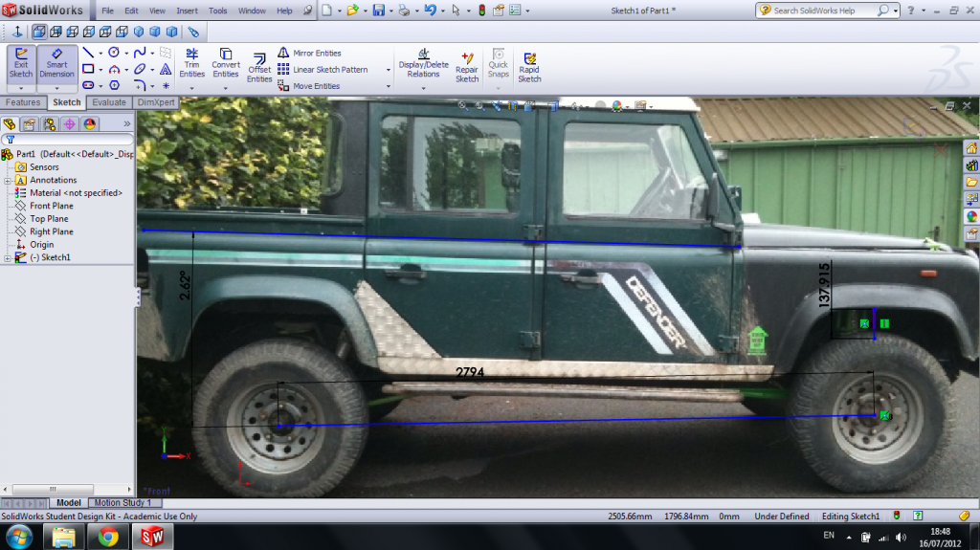Click Trim Entities tool
Viewport: 980px width, 550px height.
(191, 63)
